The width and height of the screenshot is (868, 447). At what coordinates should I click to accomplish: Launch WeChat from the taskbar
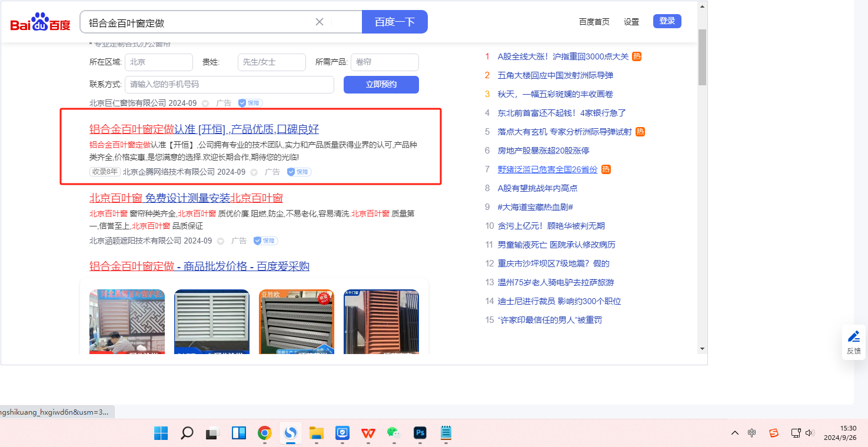(x=393, y=433)
